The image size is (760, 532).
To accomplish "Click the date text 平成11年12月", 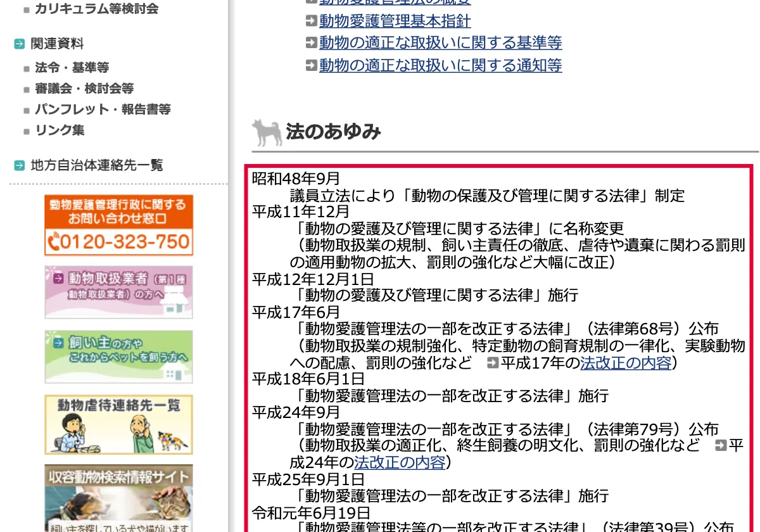I will tap(301, 212).
